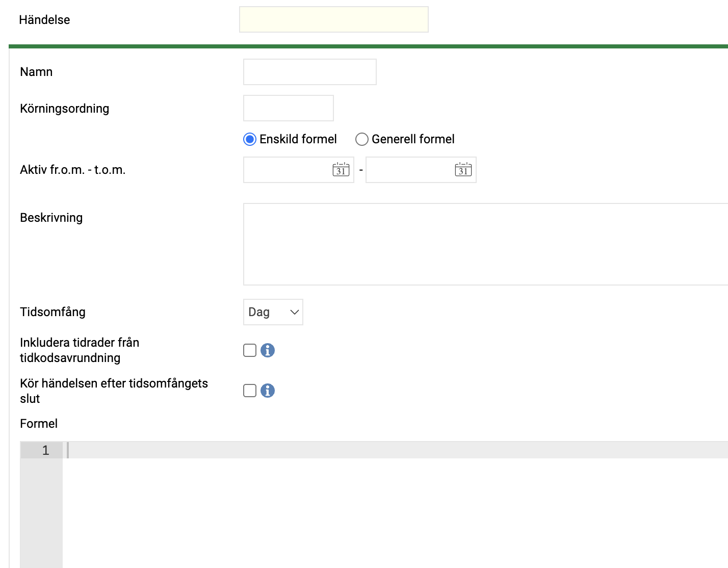Enable Inkludera tidrader från tidkodsavrundning checkbox
The width and height of the screenshot is (728, 568).
tap(250, 350)
